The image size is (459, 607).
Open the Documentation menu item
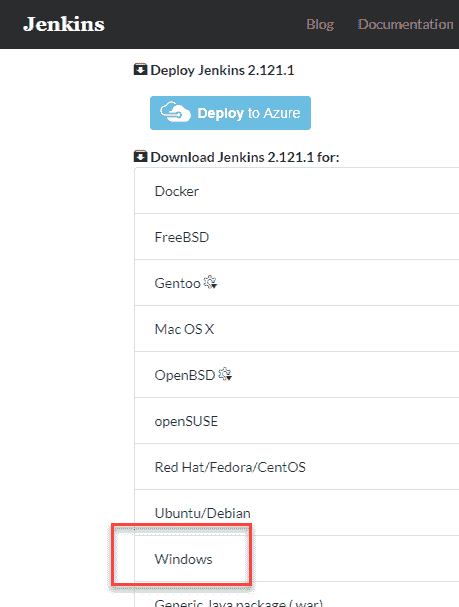coord(405,24)
